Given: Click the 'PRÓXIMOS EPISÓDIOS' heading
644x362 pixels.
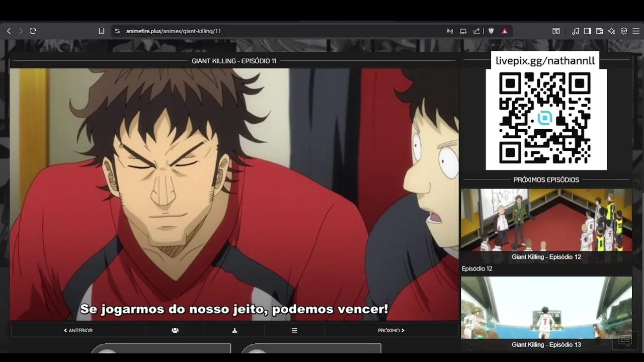Looking at the screenshot, I should point(546,179).
